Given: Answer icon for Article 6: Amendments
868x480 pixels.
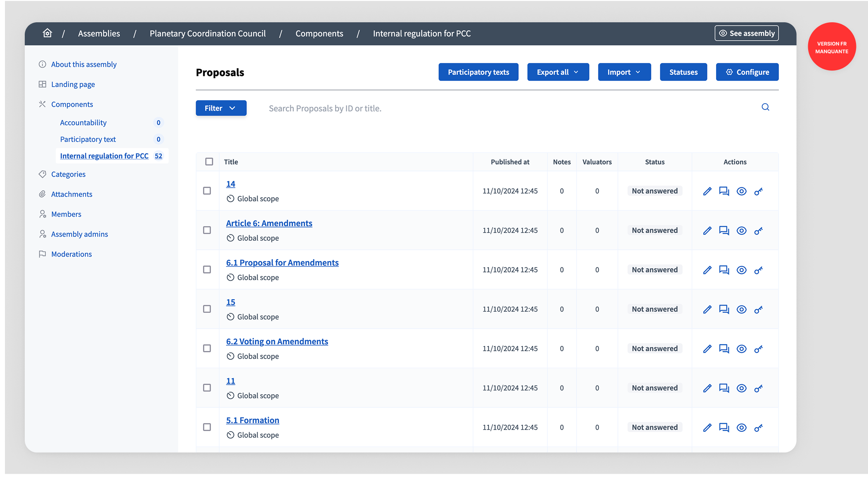Looking at the screenshot, I should point(724,231).
